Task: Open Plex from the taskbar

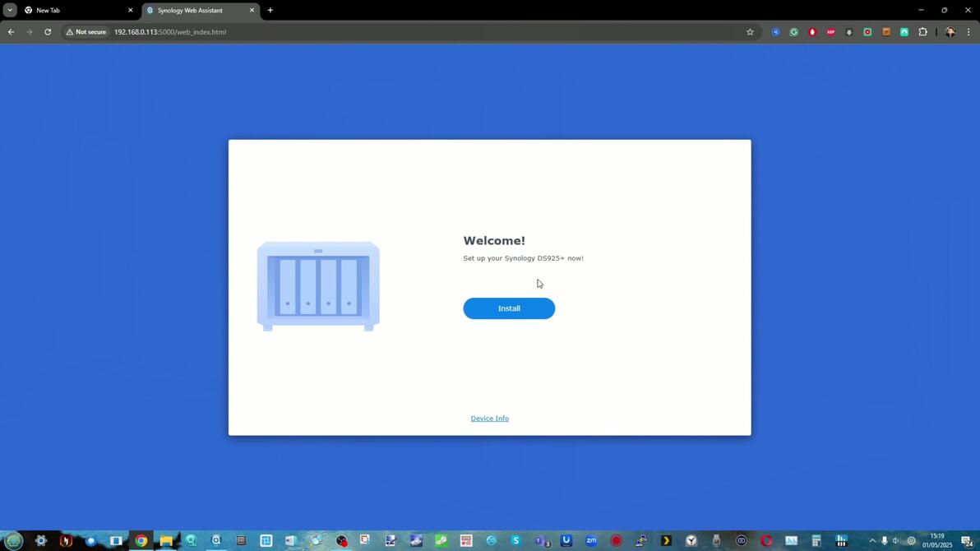Action: pos(666,540)
